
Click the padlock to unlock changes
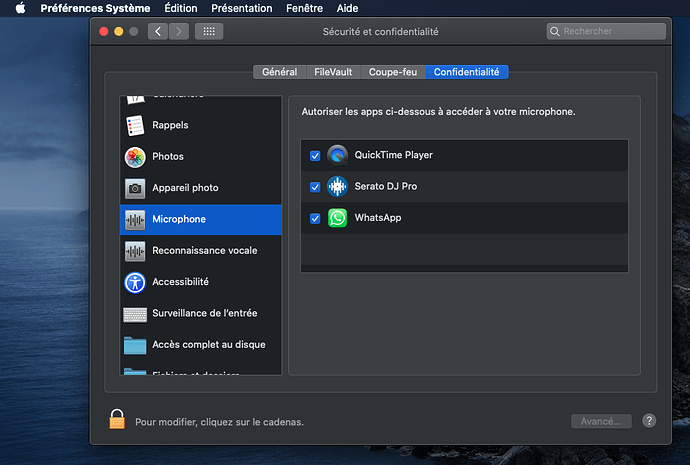coord(117,419)
